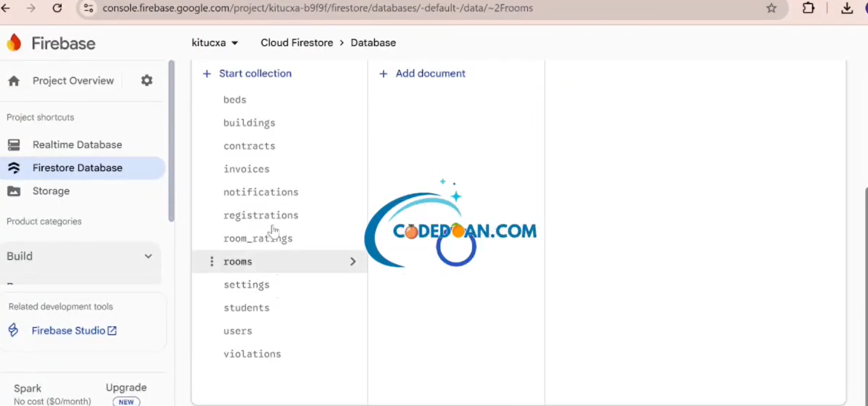Open Storage from the sidebar
This screenshot has height=406, width=868.
pyautogui.click(x=51, y=191)
